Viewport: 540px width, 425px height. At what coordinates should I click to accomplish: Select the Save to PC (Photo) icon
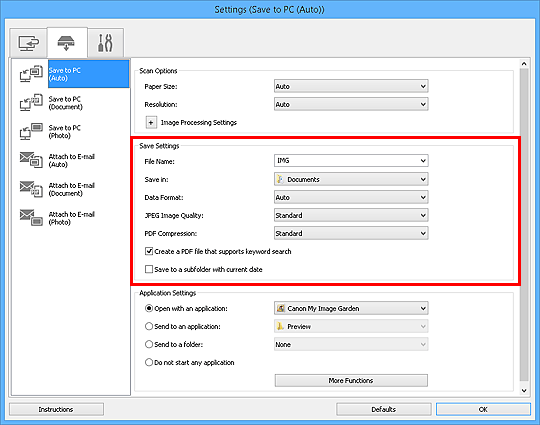[x=31, y=131]
